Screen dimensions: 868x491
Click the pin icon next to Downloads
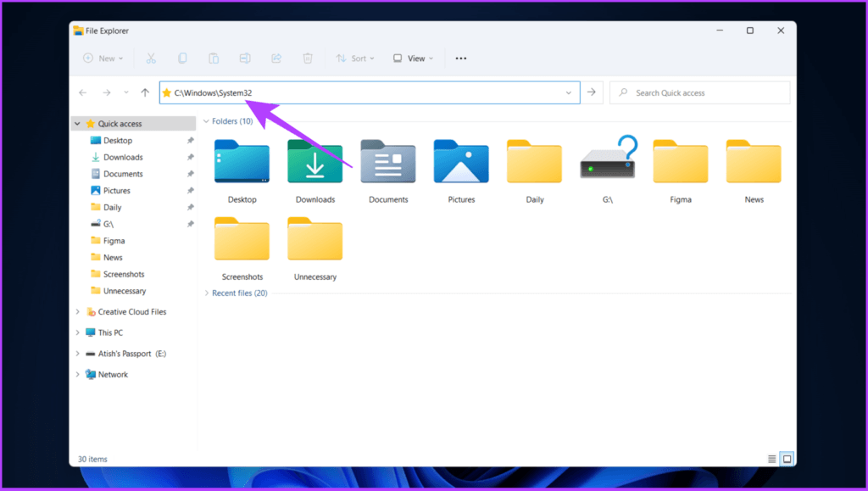tap(191, 157)
